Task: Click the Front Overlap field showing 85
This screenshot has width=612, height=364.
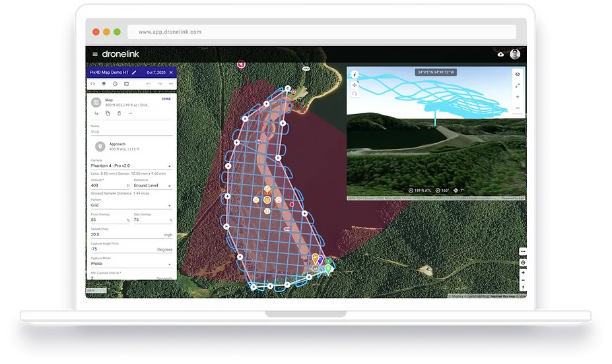Action: pyautogui.click(x=110, y=220)
